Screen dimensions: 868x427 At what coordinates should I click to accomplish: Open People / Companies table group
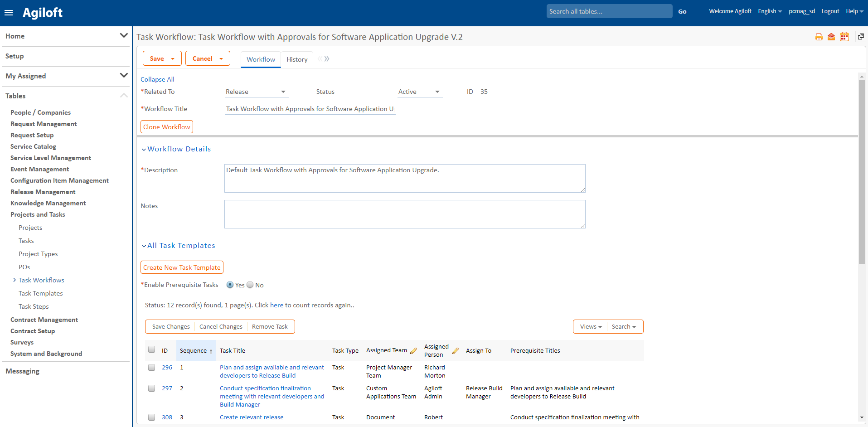(x=40, y=112)
